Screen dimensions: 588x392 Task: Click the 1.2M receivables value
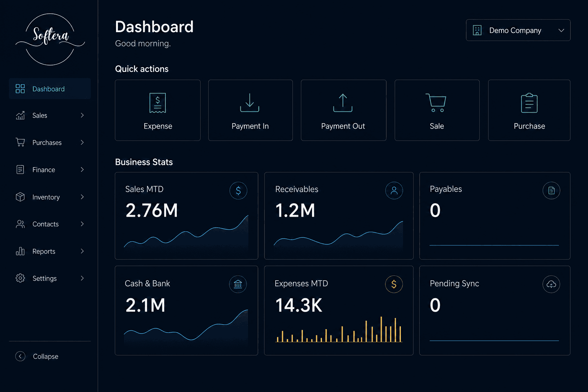pos(295,211)
